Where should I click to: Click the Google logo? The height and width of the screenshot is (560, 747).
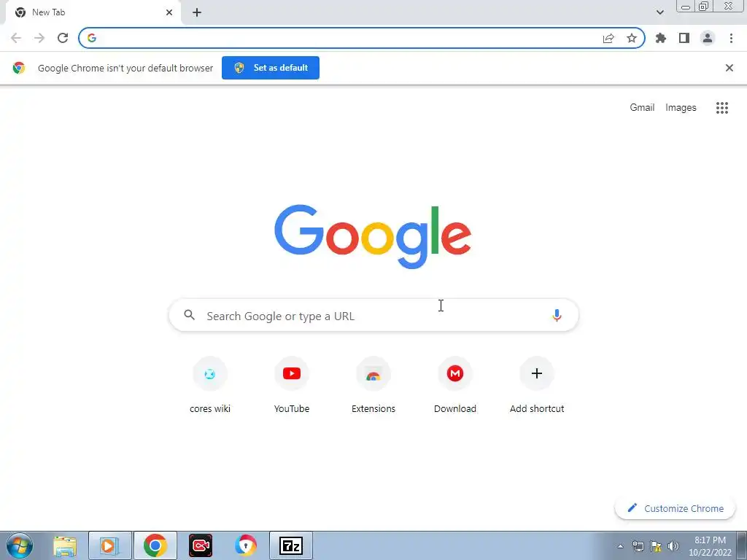pyautogui.click(x=373, y=237)
